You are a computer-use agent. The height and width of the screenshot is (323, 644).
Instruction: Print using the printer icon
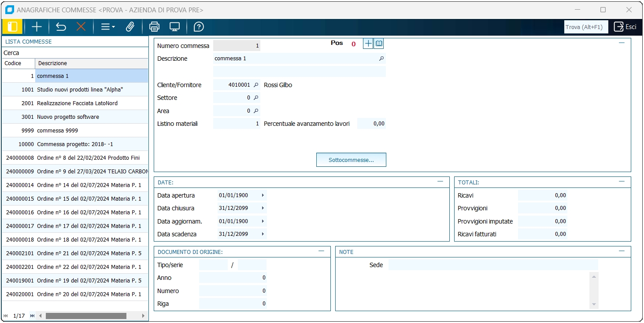154,27
